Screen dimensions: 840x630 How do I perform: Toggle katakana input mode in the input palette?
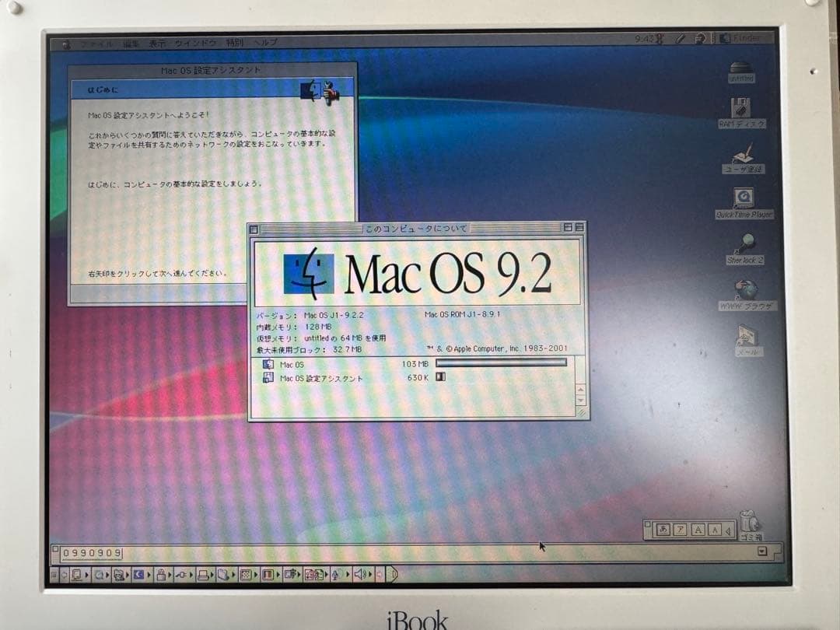[680, 529]
